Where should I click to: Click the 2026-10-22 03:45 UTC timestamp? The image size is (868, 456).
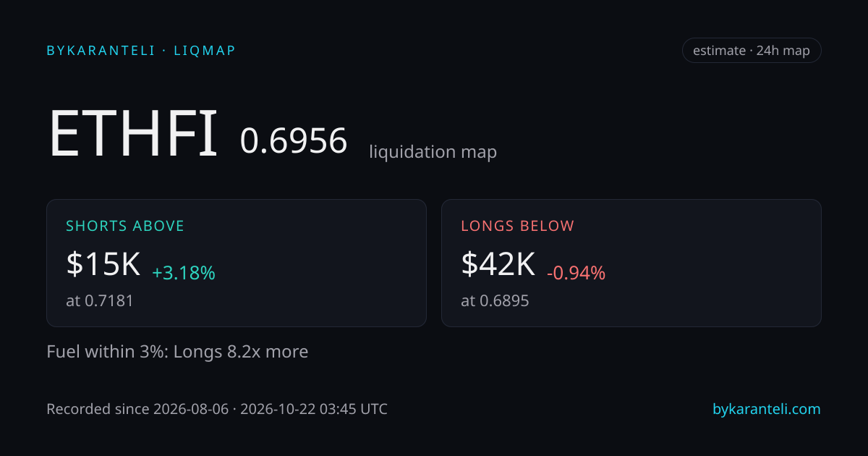[314, 409]
